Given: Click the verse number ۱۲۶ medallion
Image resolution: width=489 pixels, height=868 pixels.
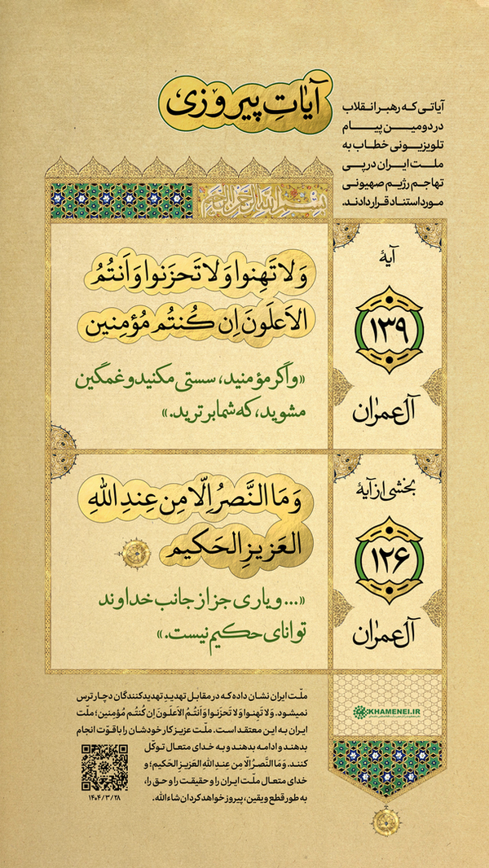Looking at the screenshot, I should (x=388, y=559).
